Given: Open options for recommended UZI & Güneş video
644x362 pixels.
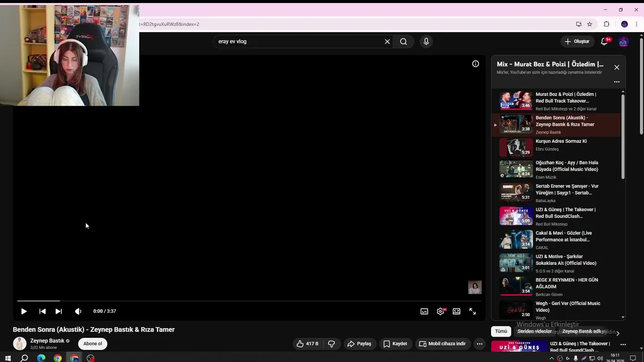Looking at the screenshot, I should point(623,345).
